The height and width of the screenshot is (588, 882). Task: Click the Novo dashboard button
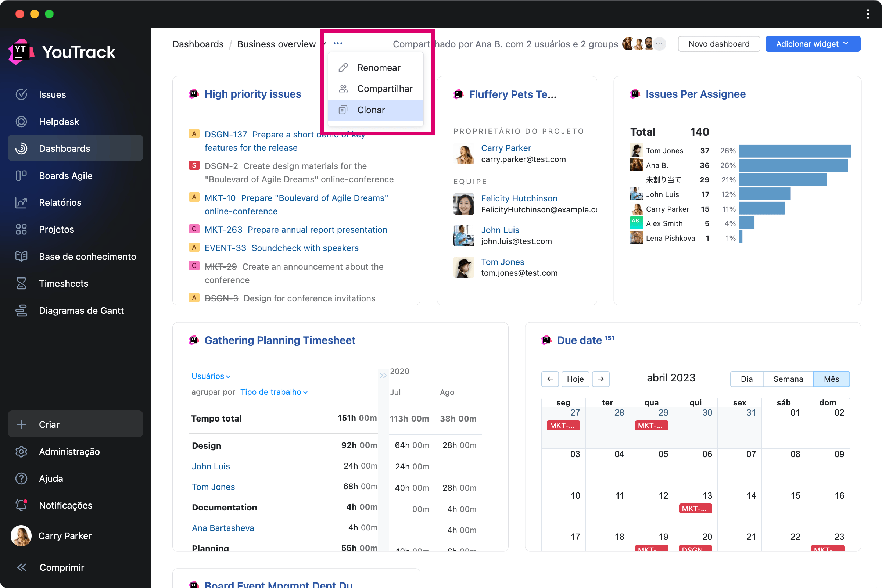coord(718,44)
